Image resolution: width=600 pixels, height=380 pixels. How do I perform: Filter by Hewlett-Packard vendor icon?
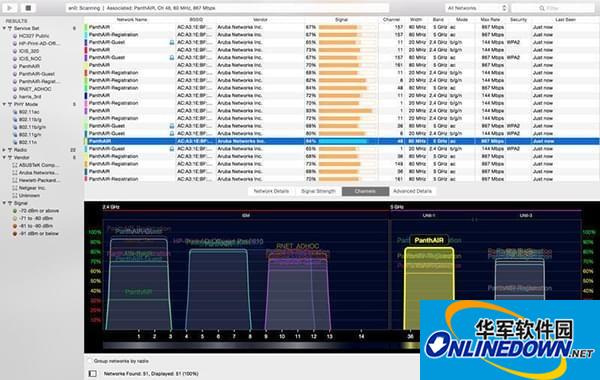point(15,180)
